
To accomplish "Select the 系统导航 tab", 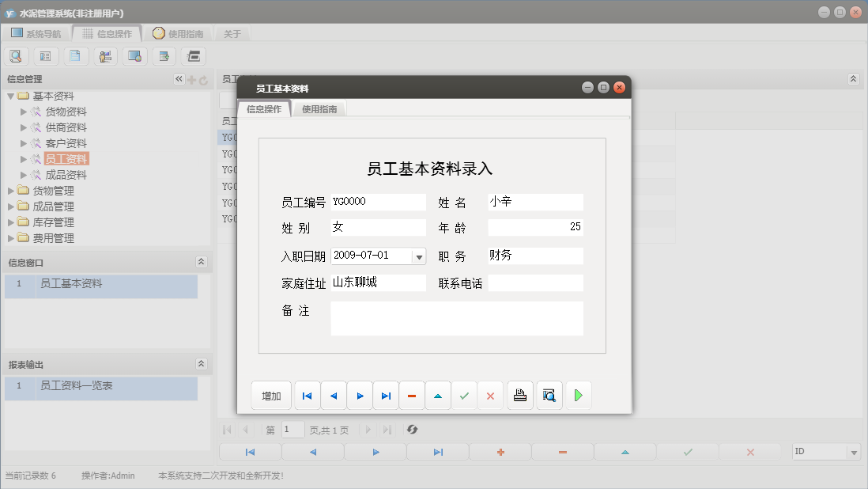I will pyautogui.click(x=41, y=33).
